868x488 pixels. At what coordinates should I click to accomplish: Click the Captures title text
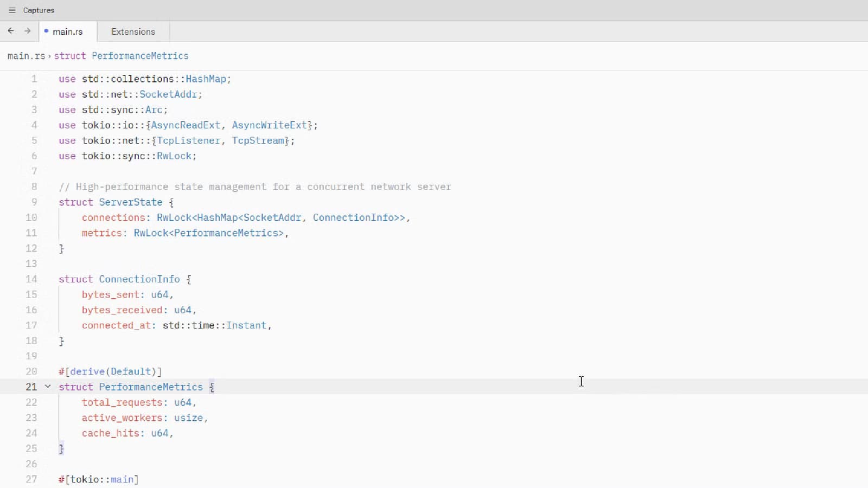pyautogui.click(x=39, y=10)
